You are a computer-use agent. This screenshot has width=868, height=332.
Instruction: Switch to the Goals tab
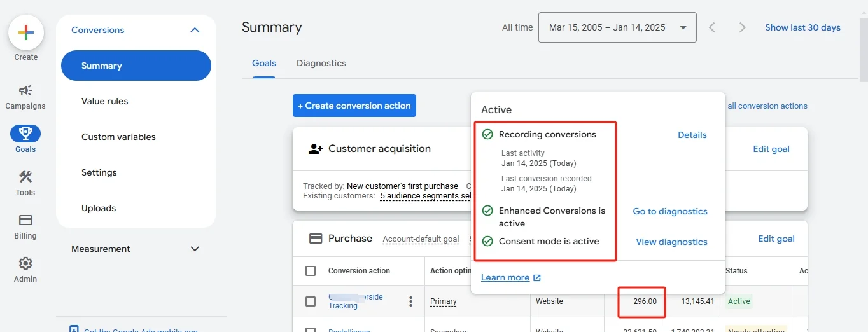(264, 63)
